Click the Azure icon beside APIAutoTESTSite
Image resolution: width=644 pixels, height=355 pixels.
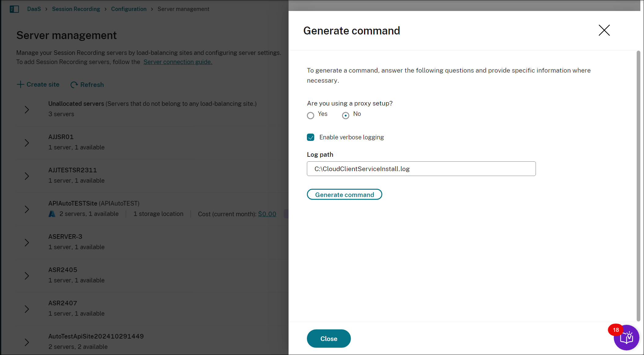tap(52, 214)
